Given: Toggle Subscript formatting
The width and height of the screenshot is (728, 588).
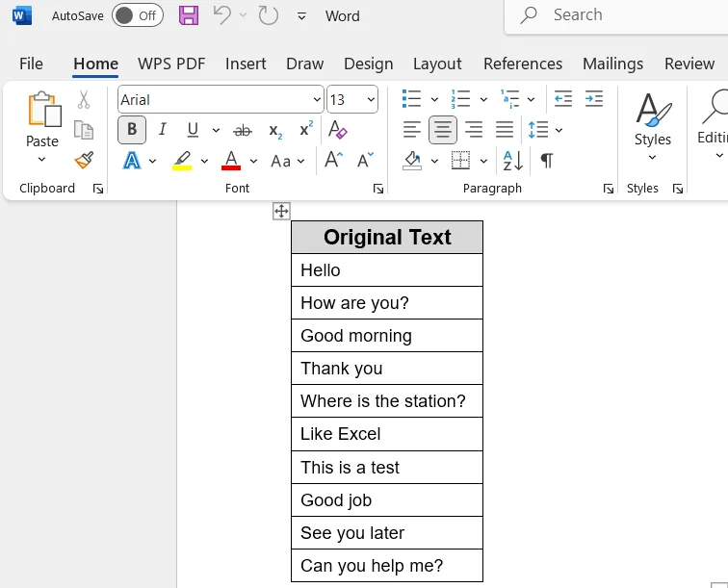Looking at the screenshot, I should 274,131.
